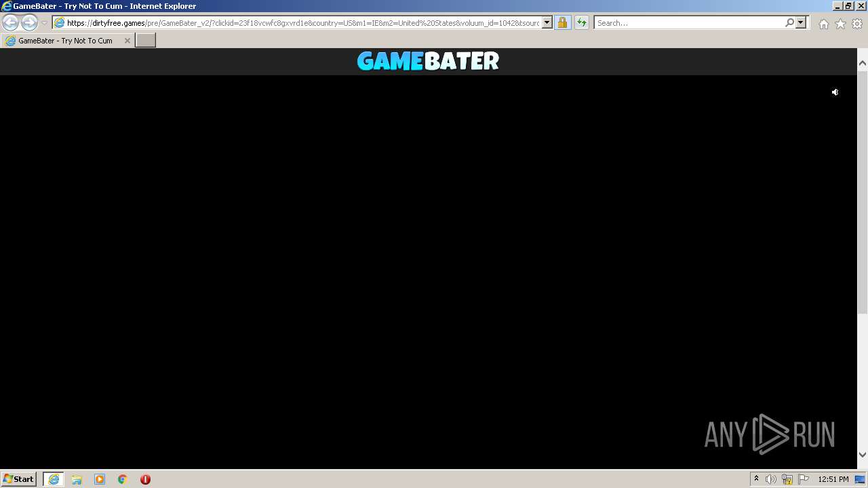The height and width of the screenshot is (488, 868).
Task: Open the volume tray icon
Action: pyautogui.click(x=771, y=479)
